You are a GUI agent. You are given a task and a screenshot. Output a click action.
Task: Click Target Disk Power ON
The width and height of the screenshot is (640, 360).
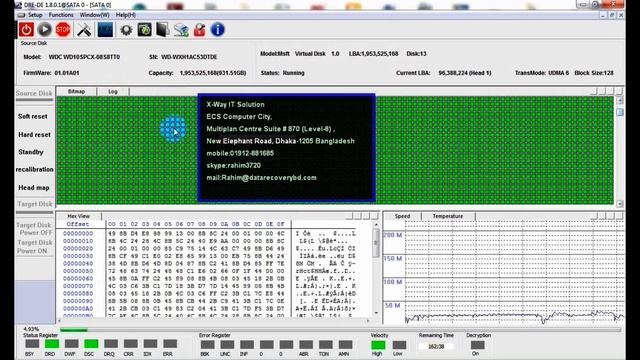(34, 247)
